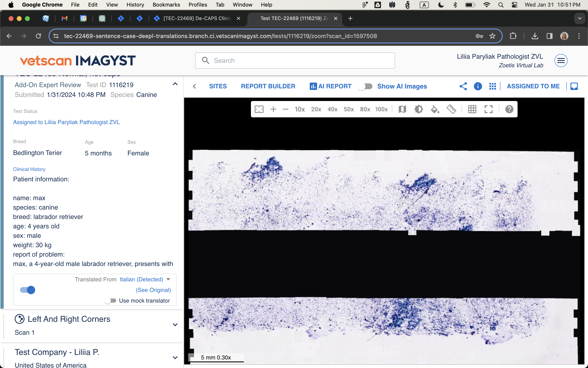The image size is (588, 368).
Task: Click the Wi-Fi menu bar icon
Action: tap(487, 5)
